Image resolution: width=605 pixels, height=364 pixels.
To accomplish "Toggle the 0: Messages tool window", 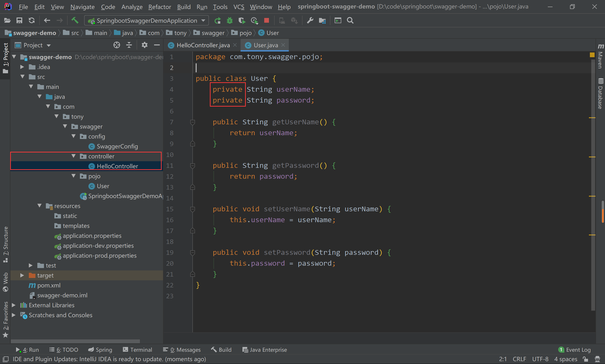I will tap(182, 350).
